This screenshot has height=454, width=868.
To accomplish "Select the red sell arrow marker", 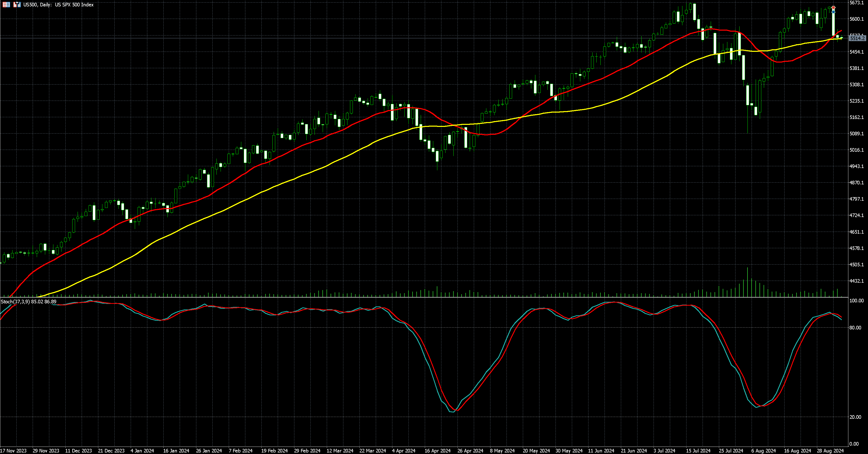I will coord(833,7).
